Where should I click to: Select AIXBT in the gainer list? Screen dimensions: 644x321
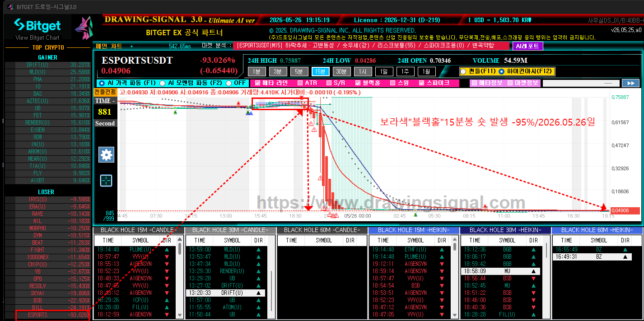(x=47, y=181)
